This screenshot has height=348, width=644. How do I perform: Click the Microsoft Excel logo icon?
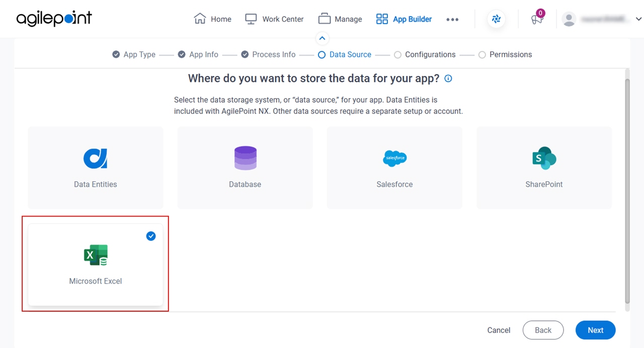pyautogui.click(x=96, y=255)
